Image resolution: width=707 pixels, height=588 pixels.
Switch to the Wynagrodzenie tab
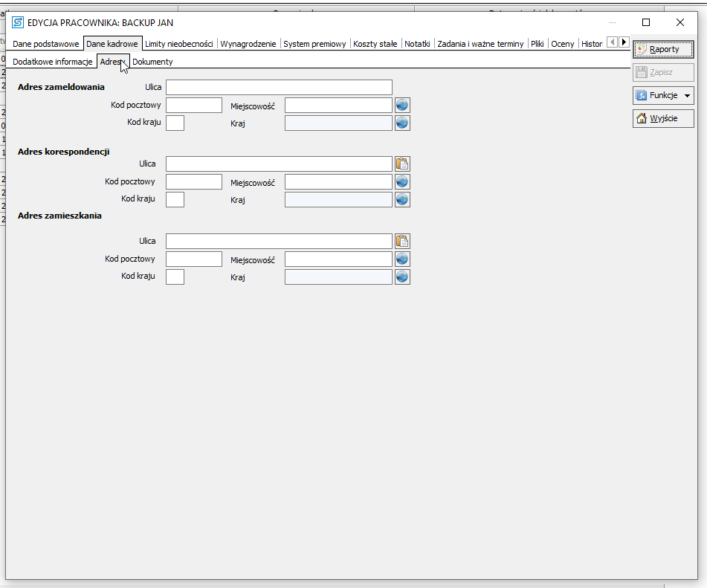(248, 44)
